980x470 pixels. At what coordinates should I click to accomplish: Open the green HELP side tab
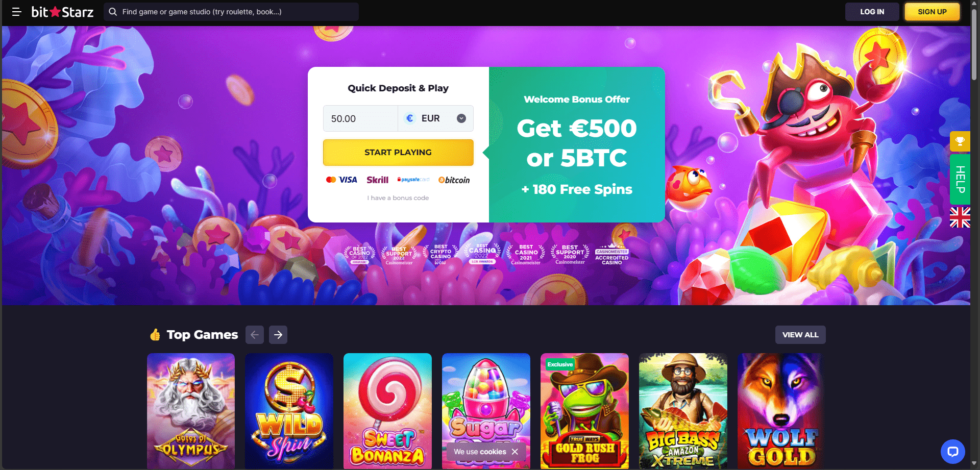tap(960, 180)
